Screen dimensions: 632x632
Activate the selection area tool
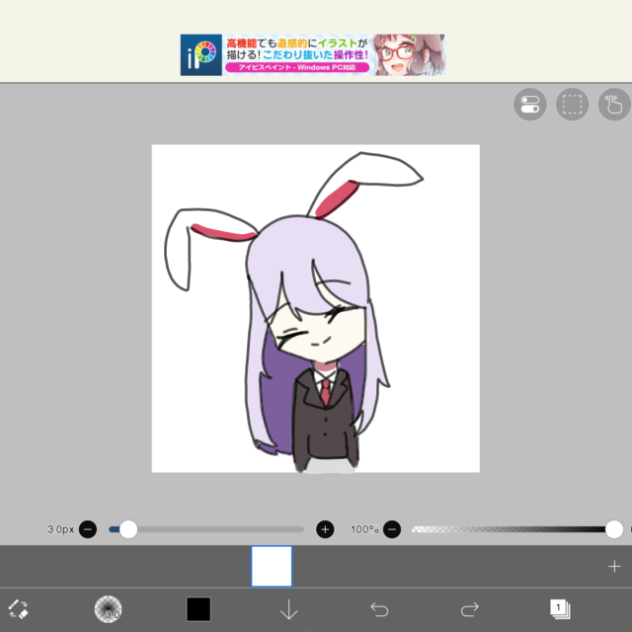(x=572, y=104)
